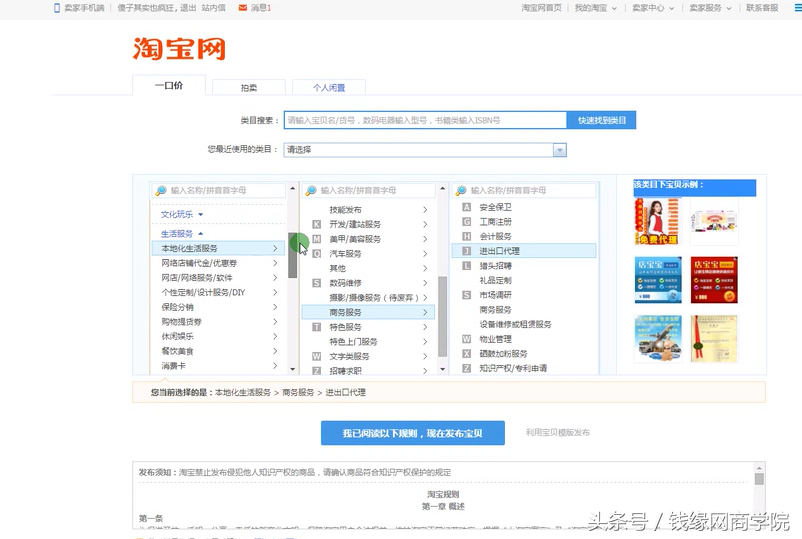Switch to the 个人闲置 tab
The height and width of the screenshot is (539, 802).
click(x=329, y=87)
